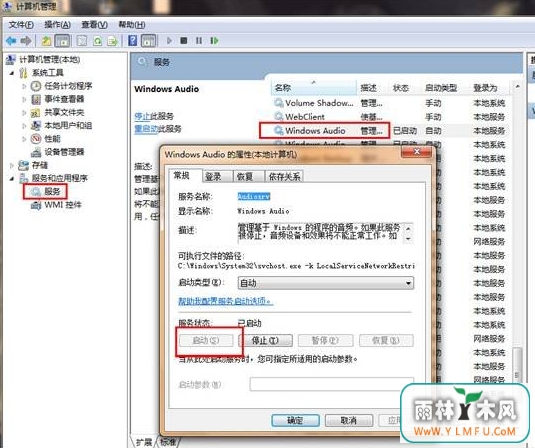Toggle the Show/Hide console tree icon
The width and height of the screenshot is (535, 448).
tap(62, 41)
